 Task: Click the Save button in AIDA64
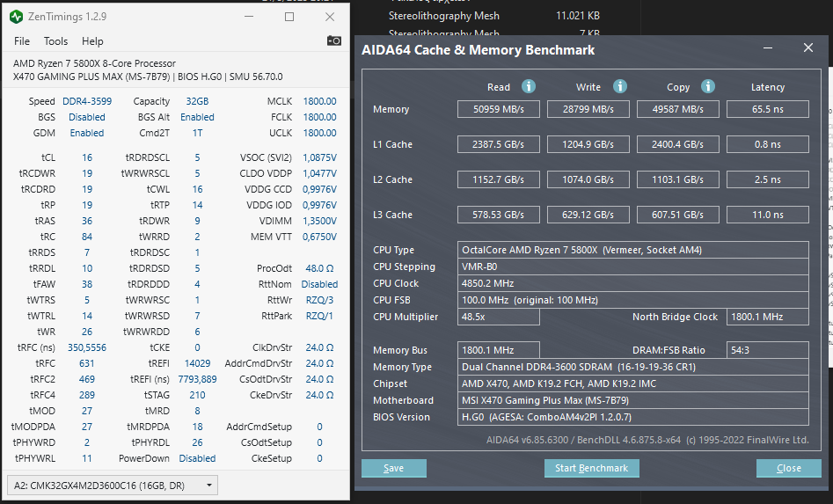[x=394, y=468]
